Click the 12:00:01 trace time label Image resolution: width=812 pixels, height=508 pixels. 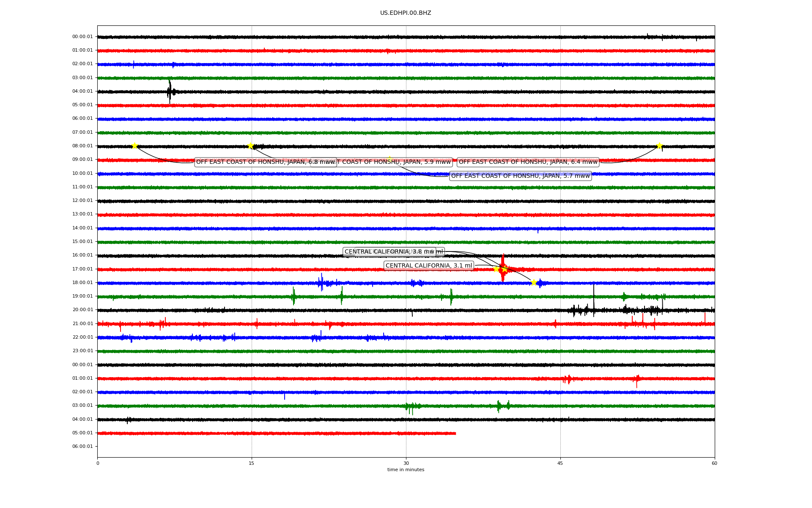(82, 201)
